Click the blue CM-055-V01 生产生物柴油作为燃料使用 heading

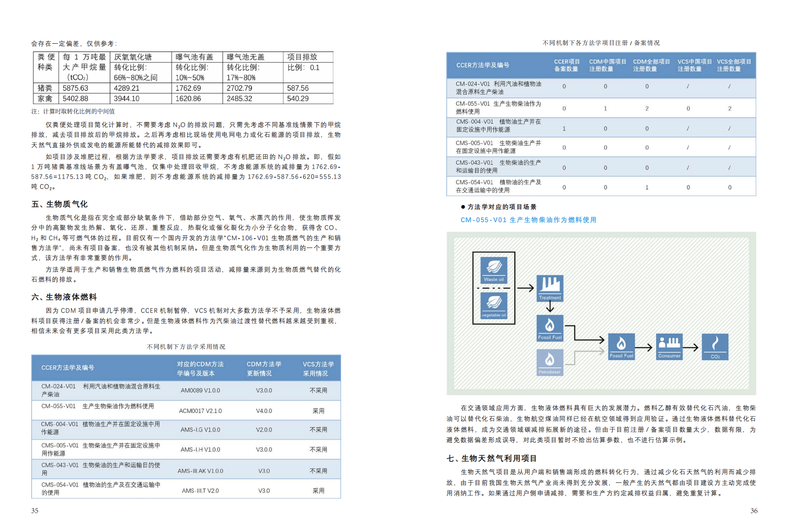tap(528, 220)
